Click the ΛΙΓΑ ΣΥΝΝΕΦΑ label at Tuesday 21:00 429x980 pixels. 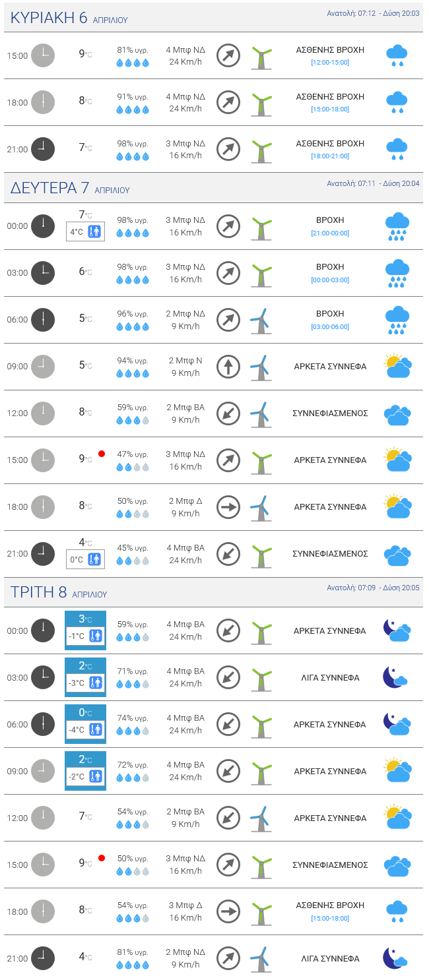click(330, 958)
